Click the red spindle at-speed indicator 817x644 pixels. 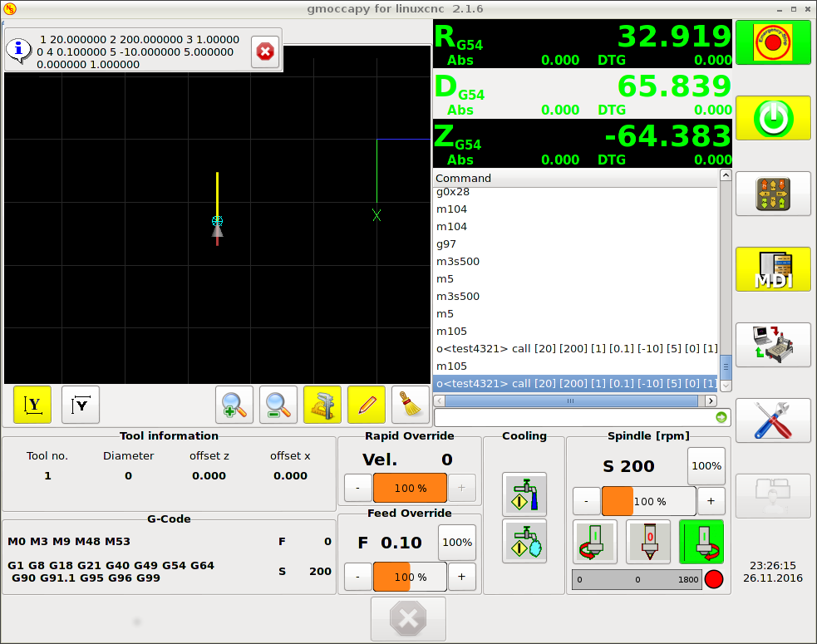click(714, 579)
